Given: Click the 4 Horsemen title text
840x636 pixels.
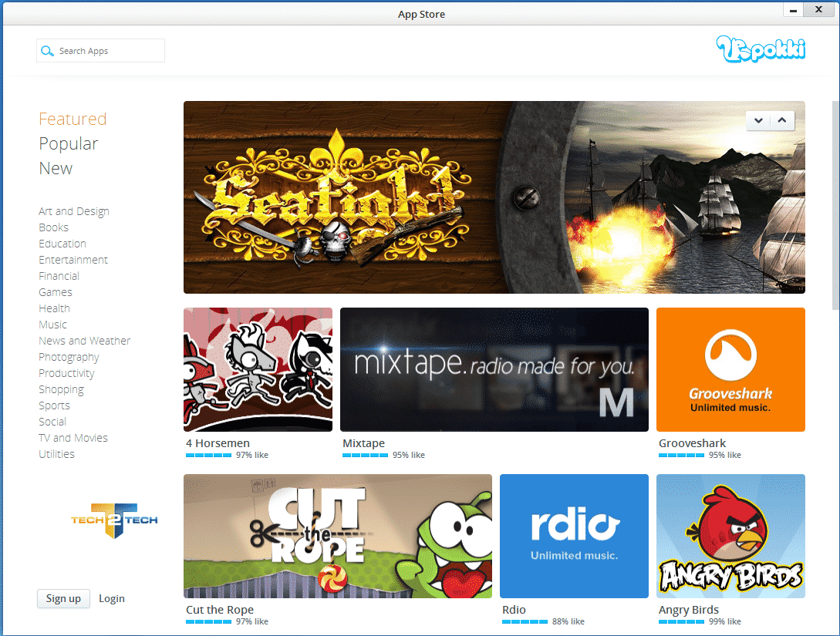Looking at the screenshot, I should click(x=218, y=443).
